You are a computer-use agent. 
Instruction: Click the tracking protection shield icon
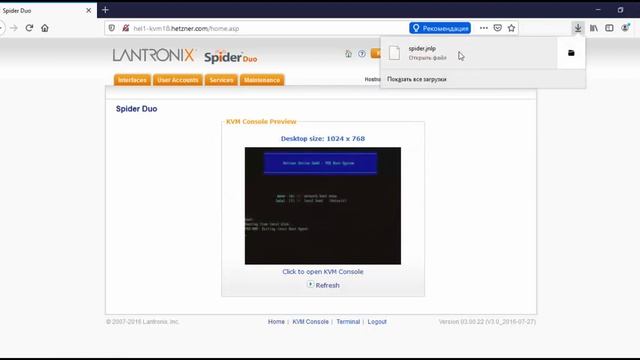(x=111, y=28)
